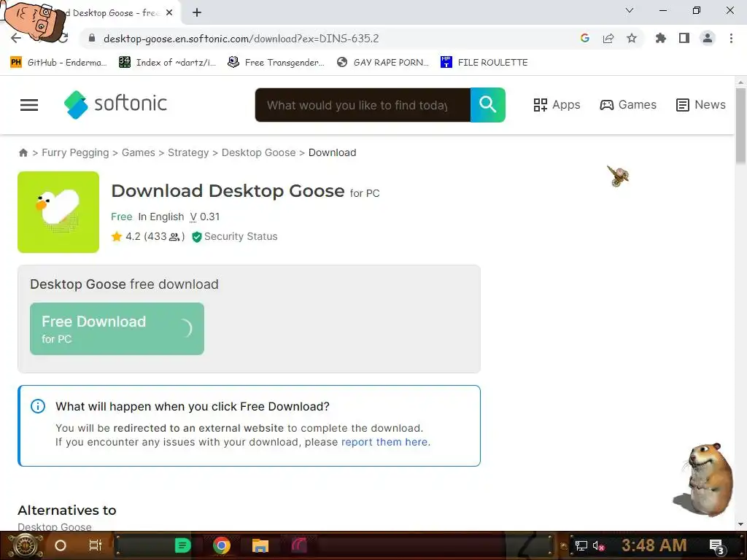Viewport: 747px width, 560px height.
Task: Open the 'report them here' link
Action: 384,442
